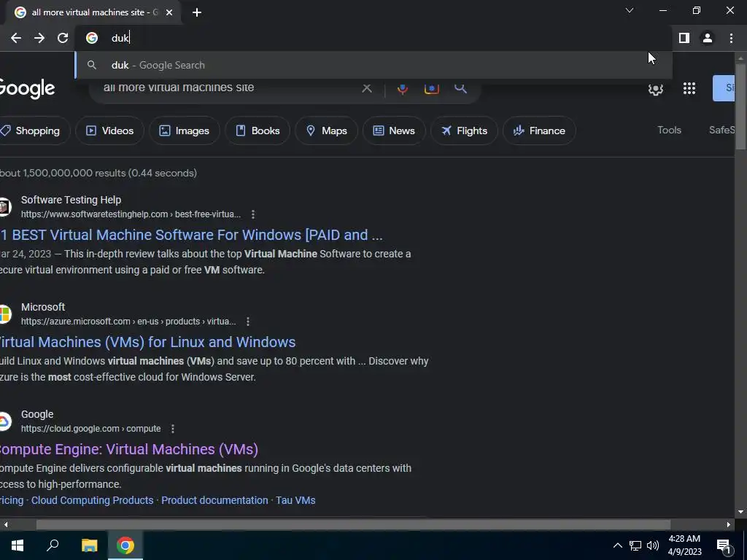Select the 'all more virtual machines site' tab
The height and width of the screenshot is (560, 747).
pyautogui.click(x=94, y=12)
